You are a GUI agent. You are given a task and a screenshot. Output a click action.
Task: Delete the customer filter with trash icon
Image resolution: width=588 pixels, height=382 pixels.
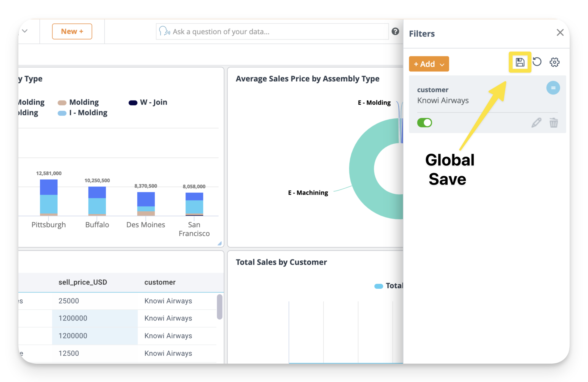[x=553, y=122]
